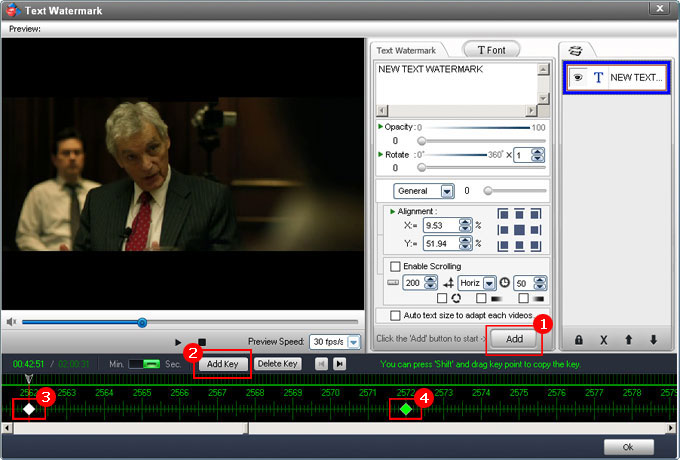This screenshot has height=460, width=680.
Task: Click the T text-type icon in layer list
Action: pos(598,78)
